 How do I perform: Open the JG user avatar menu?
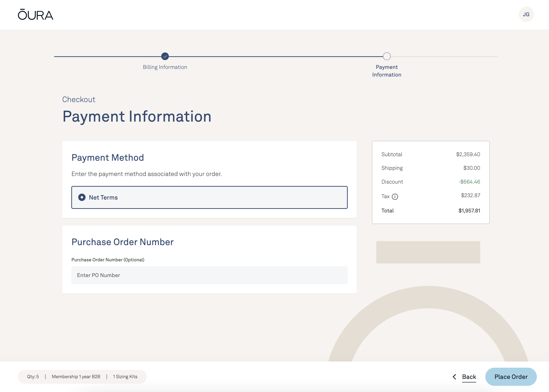point(526,15)
